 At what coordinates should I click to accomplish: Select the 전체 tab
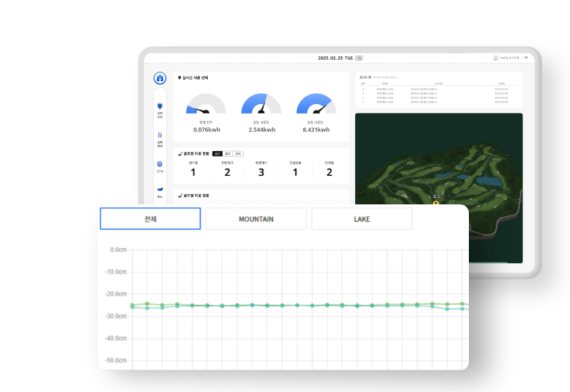click(150, 219)
